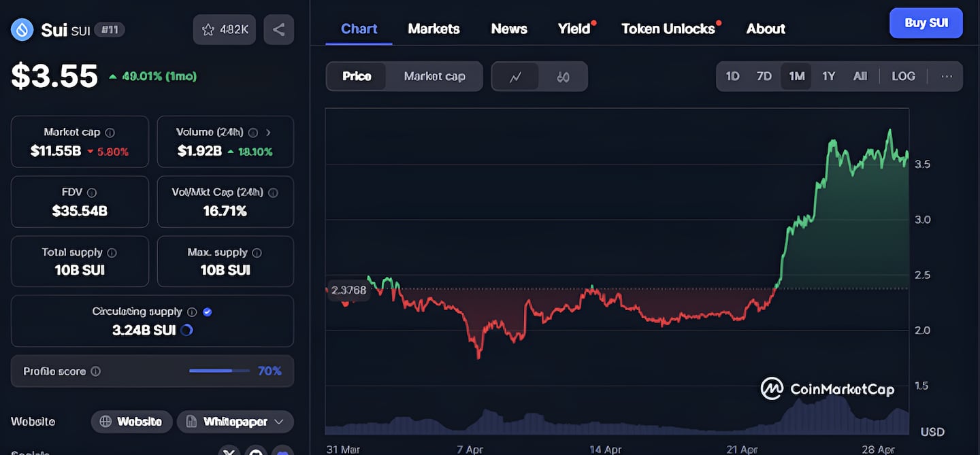This screenshot has width=980, height=455.
Task: Select the Price chart toggle
Action: coord(357,76)
